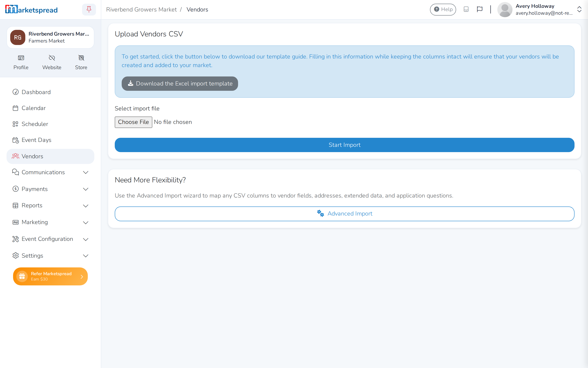Viewport: 588px width, 368px height.
Task: Click the gears icon on Advanced Import
Action: pyautogui.click(x=321, y=213)
